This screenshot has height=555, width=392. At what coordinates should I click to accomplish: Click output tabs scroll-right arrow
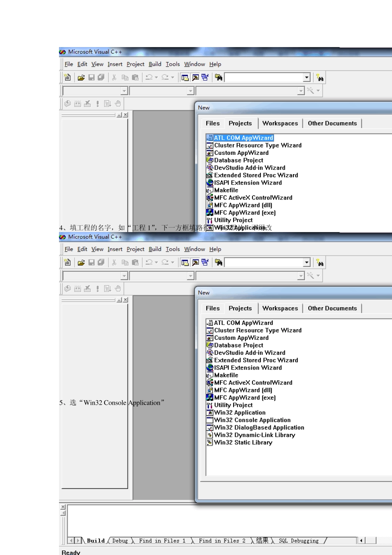click(78, 541)
